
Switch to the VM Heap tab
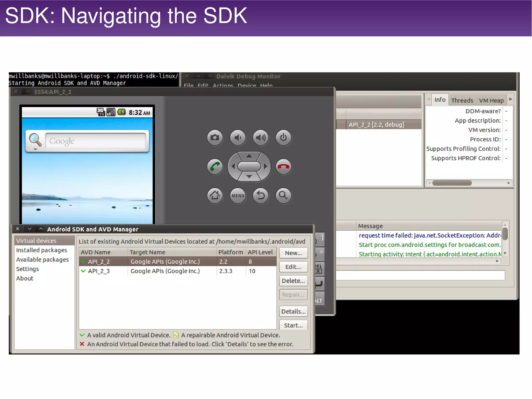point(491,100)
